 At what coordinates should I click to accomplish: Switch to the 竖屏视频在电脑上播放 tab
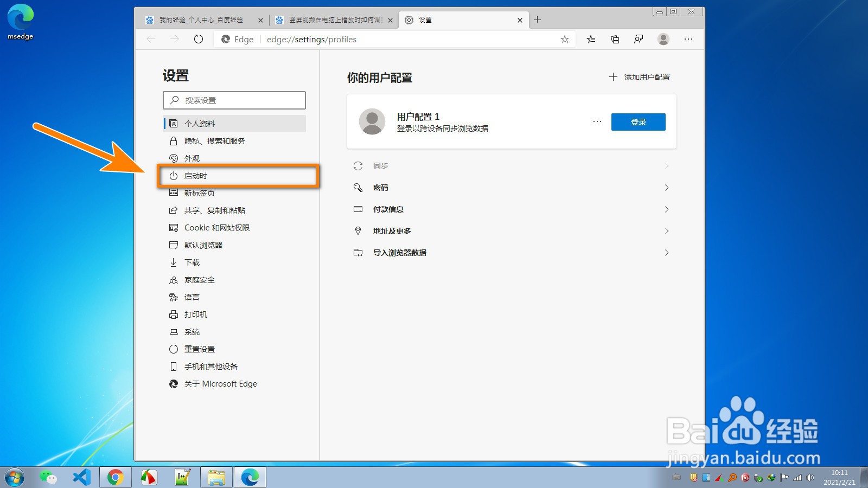(x=334, y=20)
